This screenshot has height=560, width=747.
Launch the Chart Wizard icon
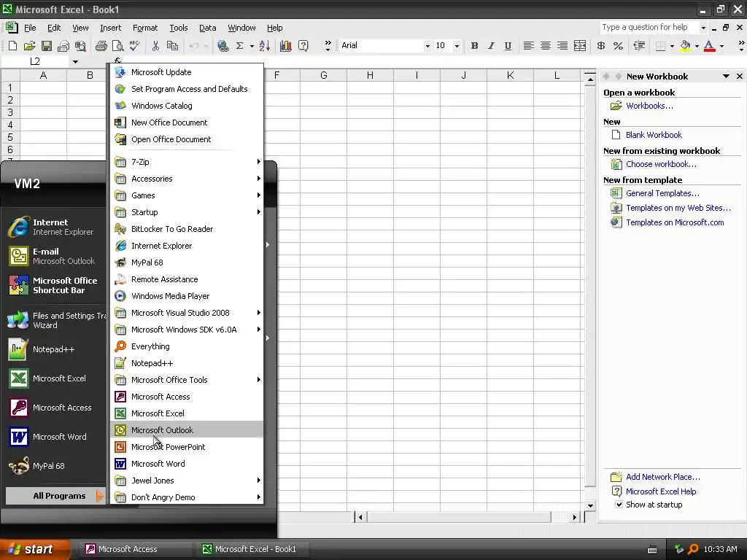pos(286,46)
